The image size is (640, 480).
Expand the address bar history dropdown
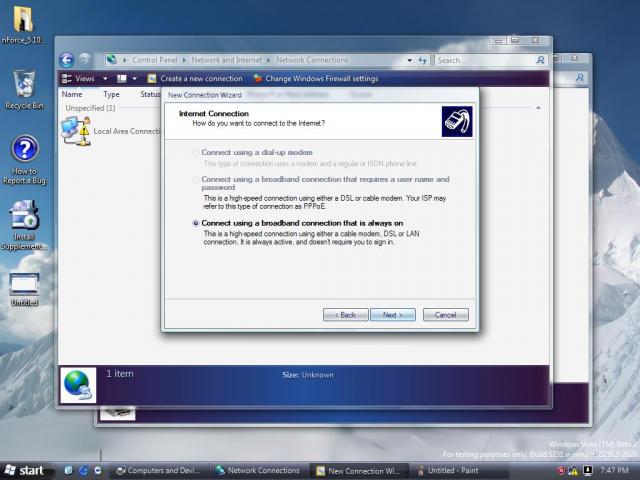pos(409,60)
